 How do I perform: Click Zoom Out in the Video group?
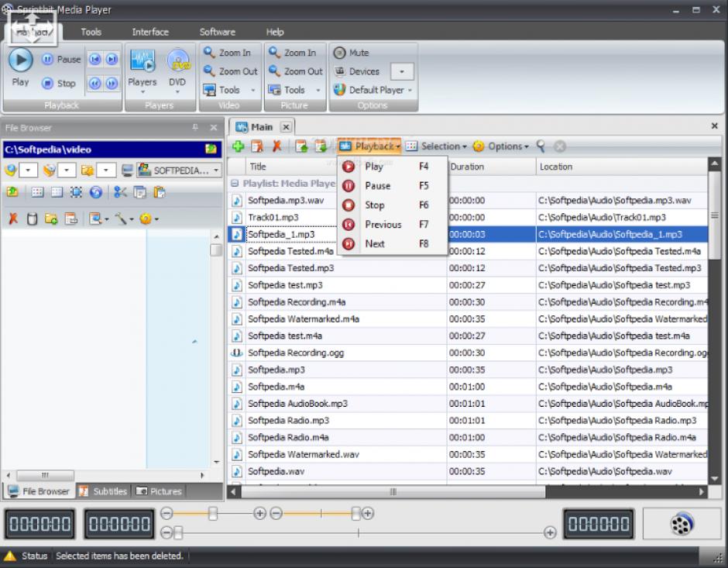(x=230, y=71)
